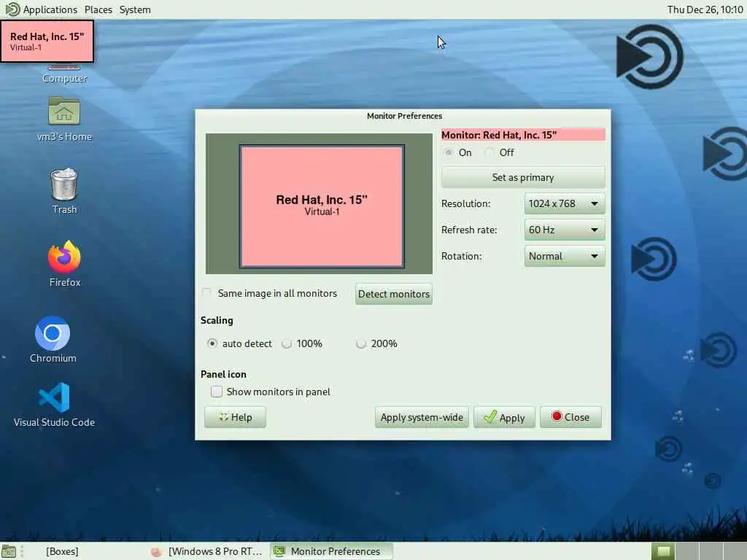Switch to the Boxes taskbar window

[x=62, y=551]
